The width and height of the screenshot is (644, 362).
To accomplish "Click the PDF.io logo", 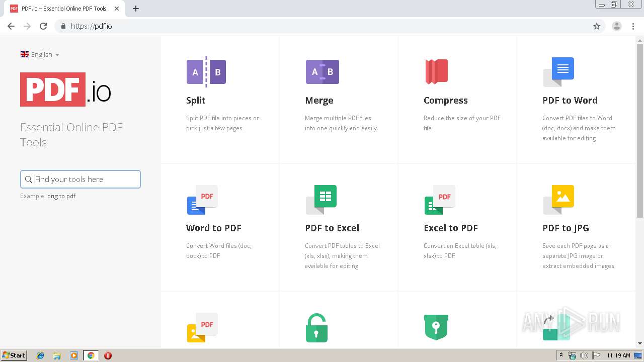I will pos(65,89).
